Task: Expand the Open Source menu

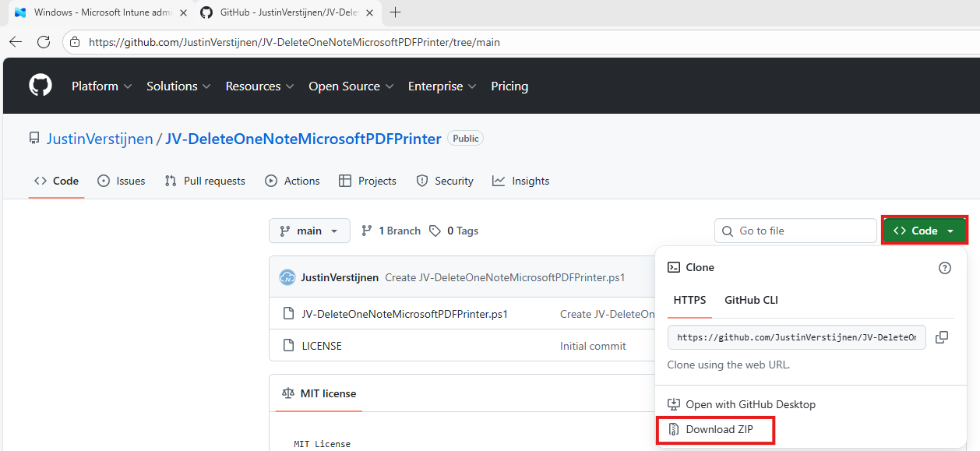Action: coord(351,86)
